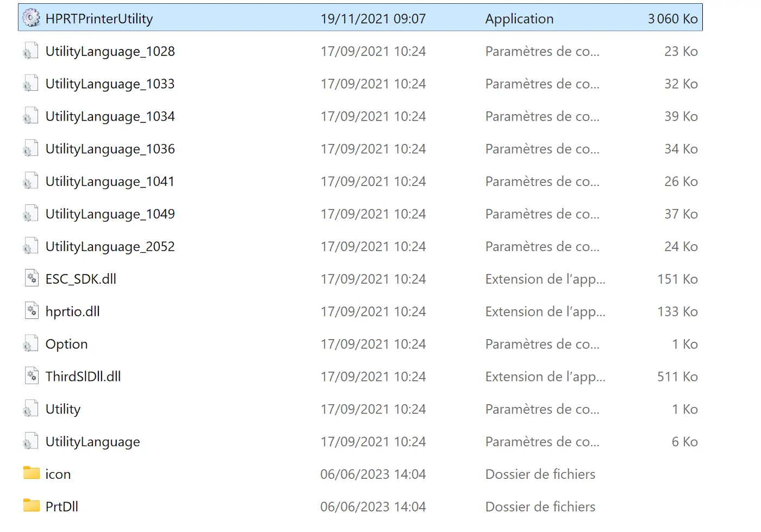This screenshot has width=761, height=532.
Task: Click the 6 Ko size value
Action: pos(684,442)
